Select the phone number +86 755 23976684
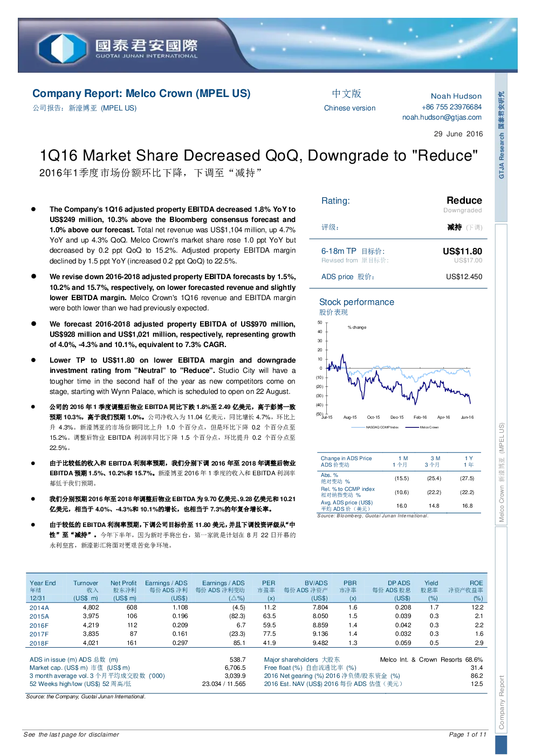Image resolution: width=535 pixels, height=756 pixels. click(451, 107)
